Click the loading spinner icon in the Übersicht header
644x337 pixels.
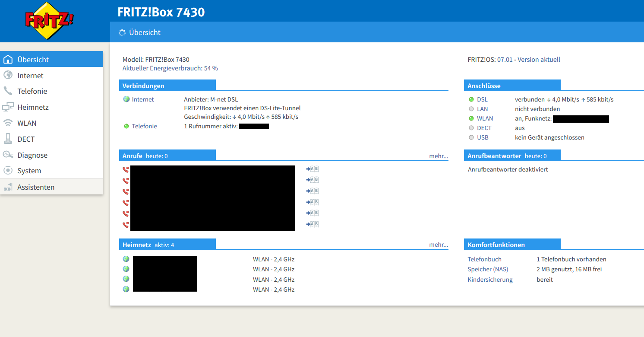pyautogui.click(x=122, y=32)
